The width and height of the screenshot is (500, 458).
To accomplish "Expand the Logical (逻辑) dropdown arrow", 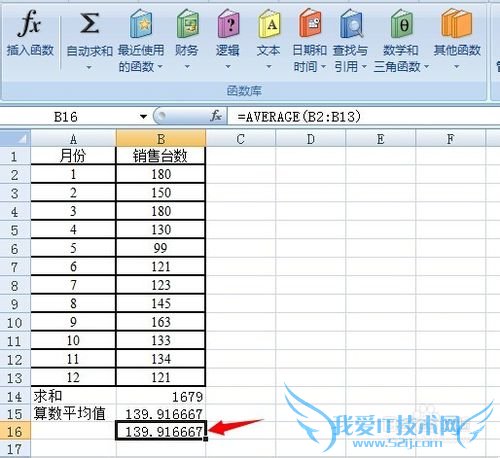I will [x=228, y=67].
